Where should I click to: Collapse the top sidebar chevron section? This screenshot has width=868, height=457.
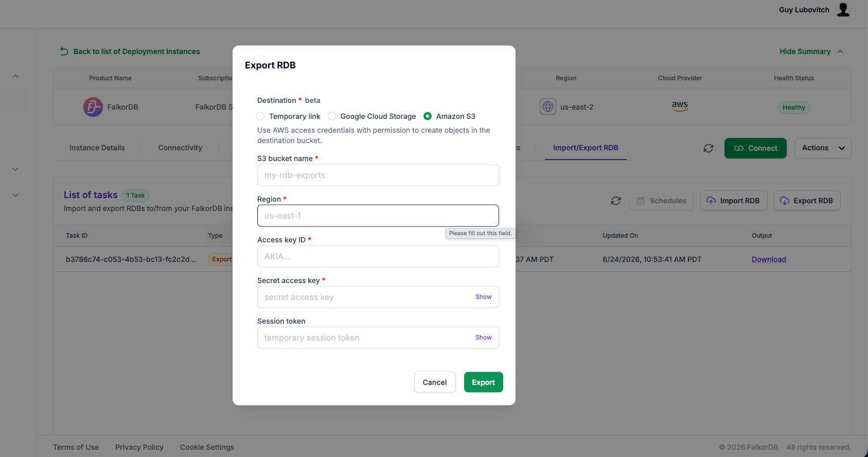pyautogui.click(x=15, y=76)
